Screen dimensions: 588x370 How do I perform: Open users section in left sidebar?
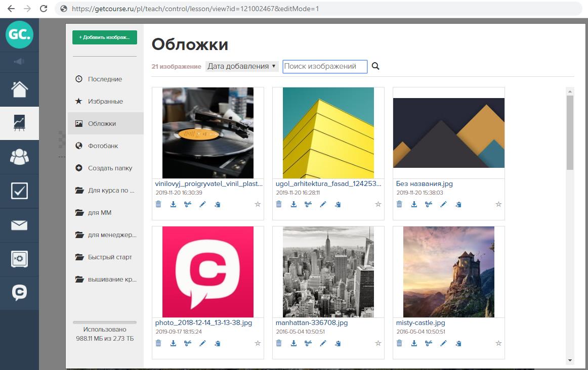click(20, 157)
